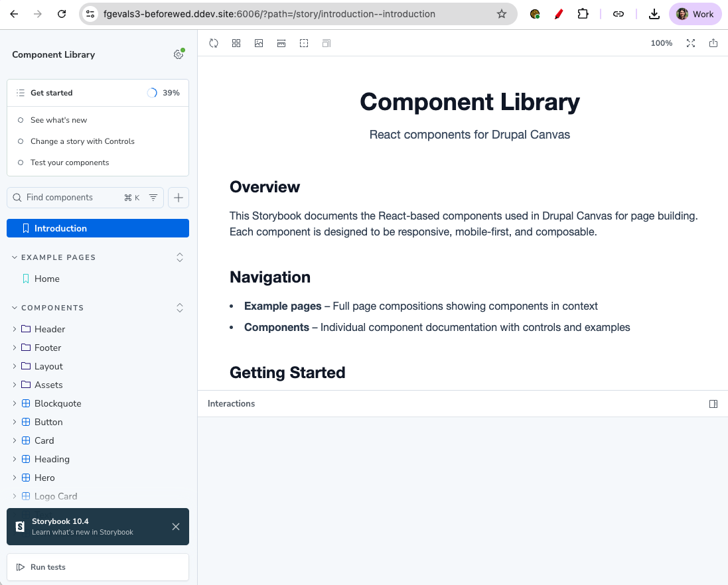Click the browser address bar URL
Screen dimensions: 728x585
point(269,14)
